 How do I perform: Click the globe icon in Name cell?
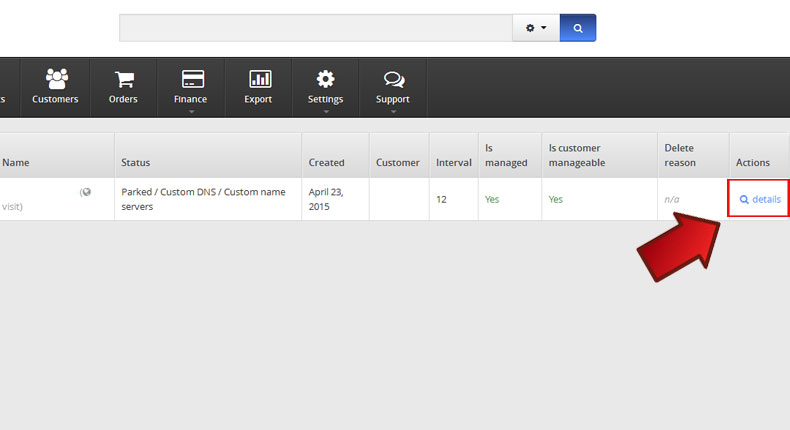pyautogui.click(x=86, y=192)
